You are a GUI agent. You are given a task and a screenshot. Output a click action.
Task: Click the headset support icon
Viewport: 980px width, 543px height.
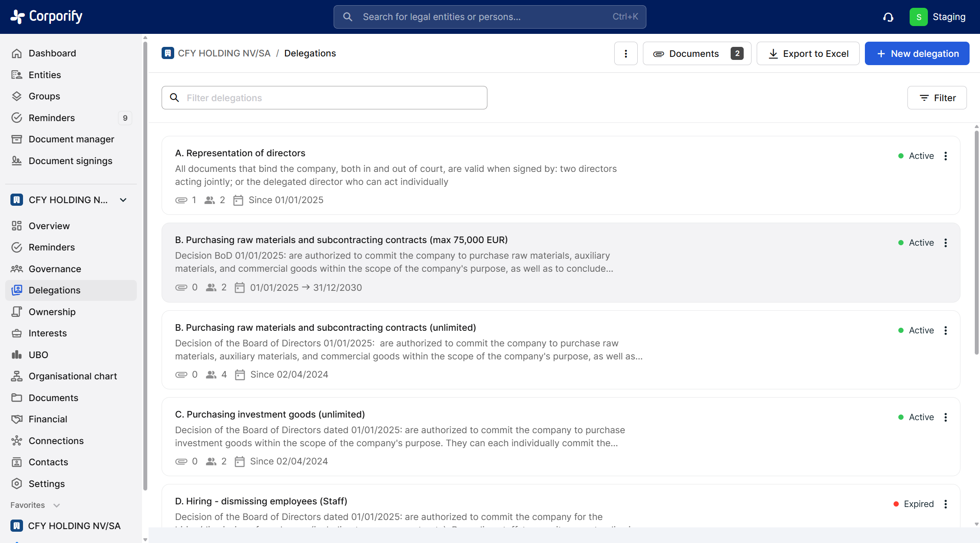pyautogui.click(x=888, y=17)
